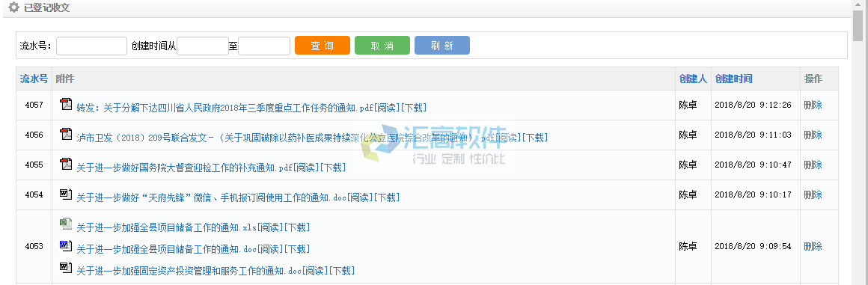Click the PDF icon in row 4055

click(66, 163)
